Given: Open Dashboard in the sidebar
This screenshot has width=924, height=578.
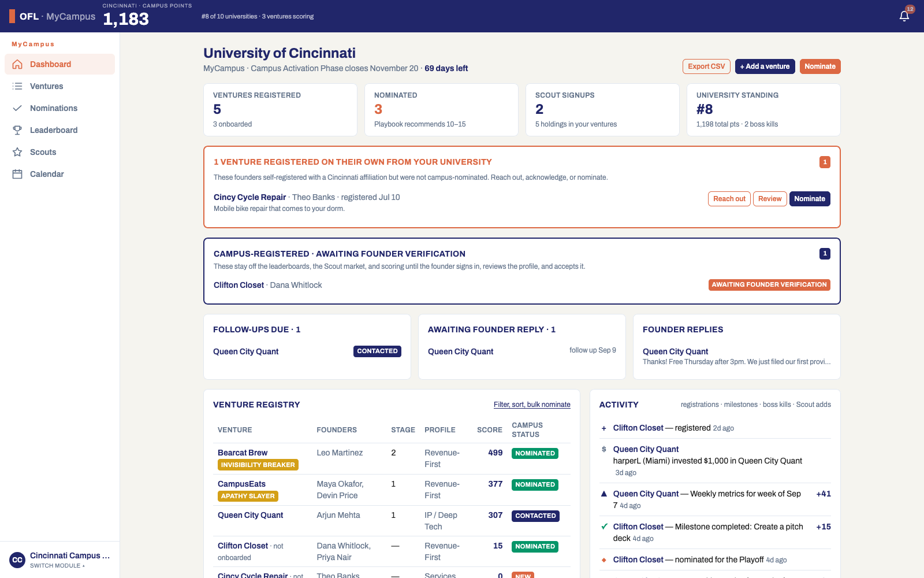Looking at the screenshot, I should pos(59,64).
